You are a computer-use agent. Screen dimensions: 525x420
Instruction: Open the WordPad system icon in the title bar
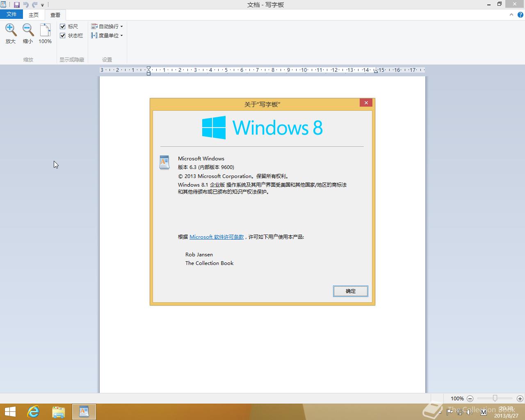click(3, 5)
